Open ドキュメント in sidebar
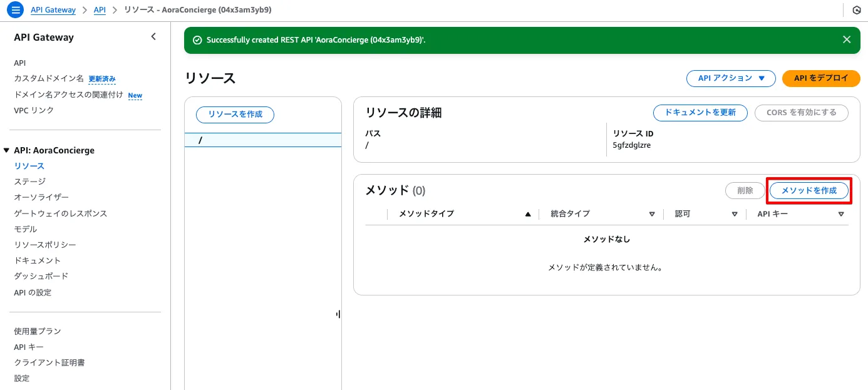The width and height of the screenshot is (868, 390). (x=38, y=260)
